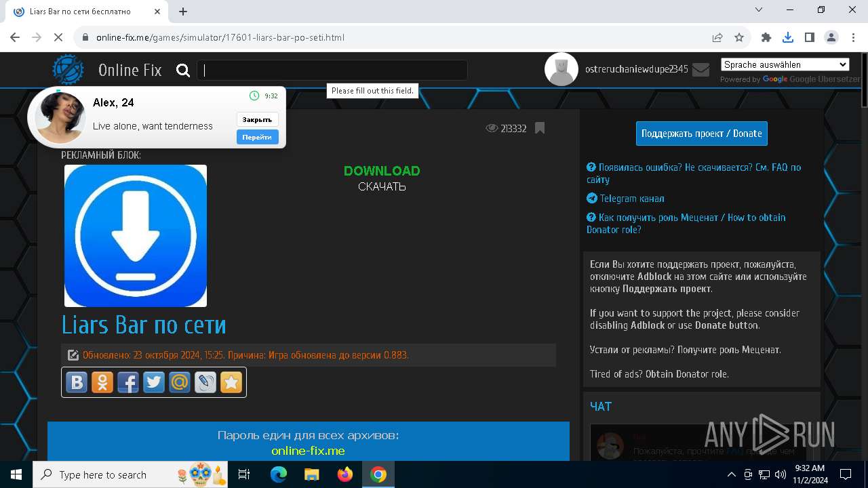The height and width of the screenshot is (488, 868).
Task: Open File Explorer from taskbar
Action: (312, 474)
